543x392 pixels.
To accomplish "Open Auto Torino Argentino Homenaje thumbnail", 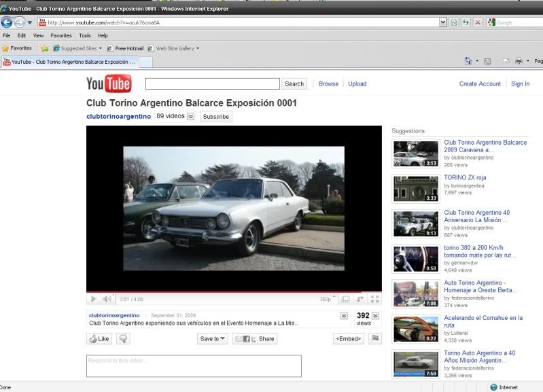I will click(416, 294).
